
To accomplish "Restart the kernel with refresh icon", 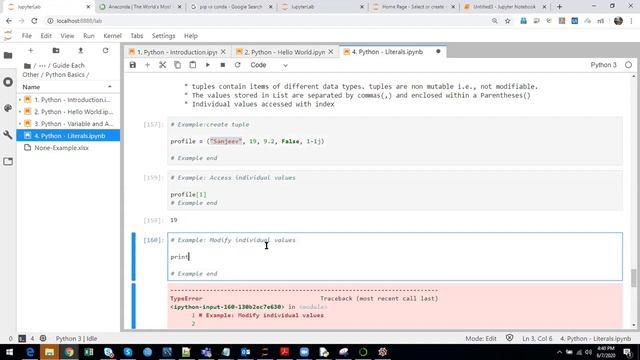I will pyautogui.click(x=238, y=65).
